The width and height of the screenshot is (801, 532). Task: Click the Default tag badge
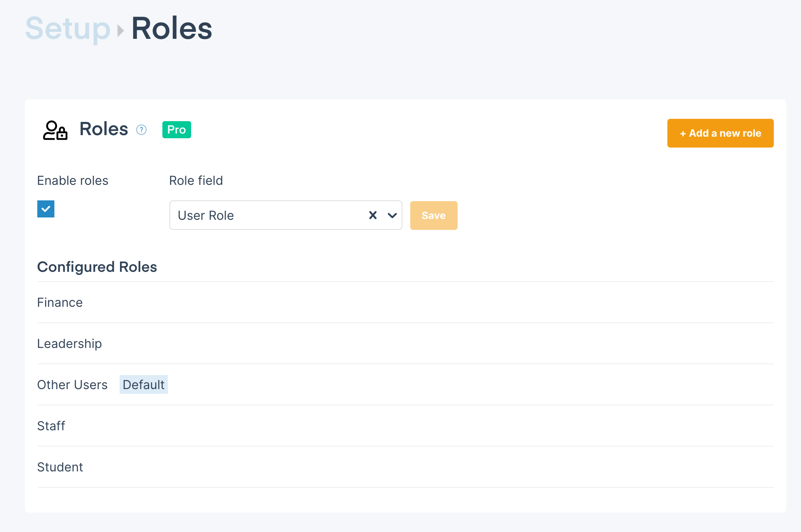pos(144,384)
